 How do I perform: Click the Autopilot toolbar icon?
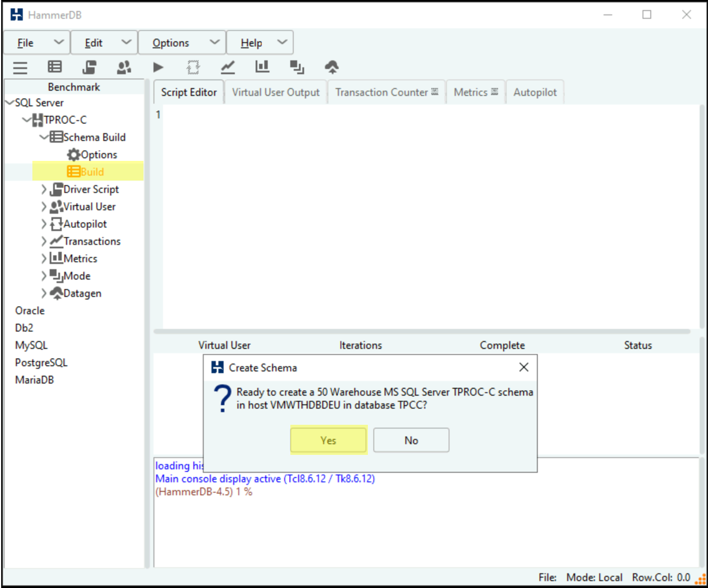click(193, 68)
